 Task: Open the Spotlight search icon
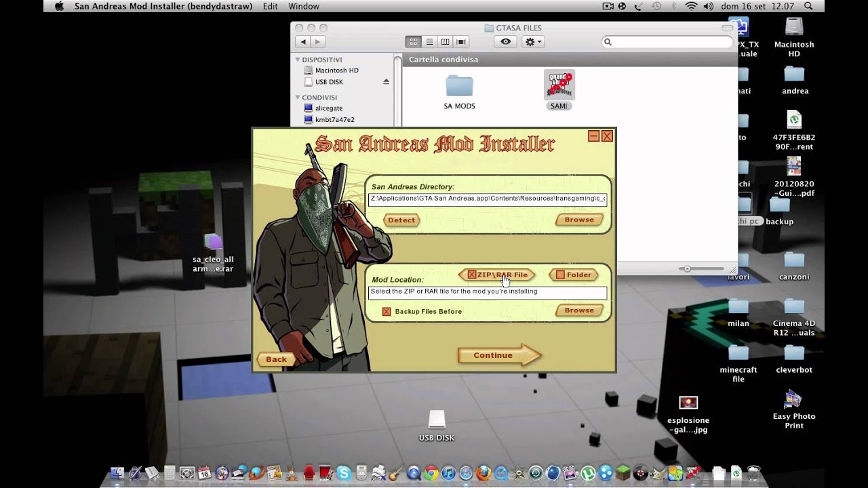pyautogui.click(x=808, y=6)
